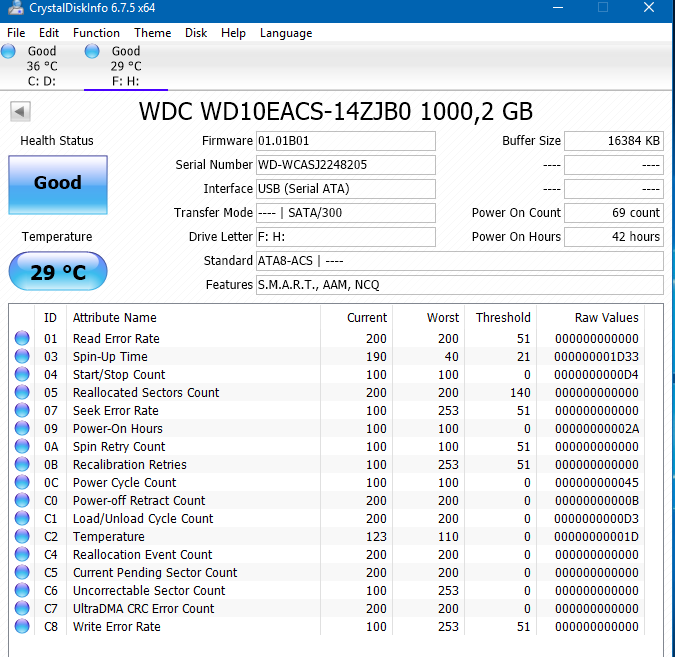Screen dimensions: 675x657
Task: Click status orb for Power-On Hours
Action: [x=22, y=428]
